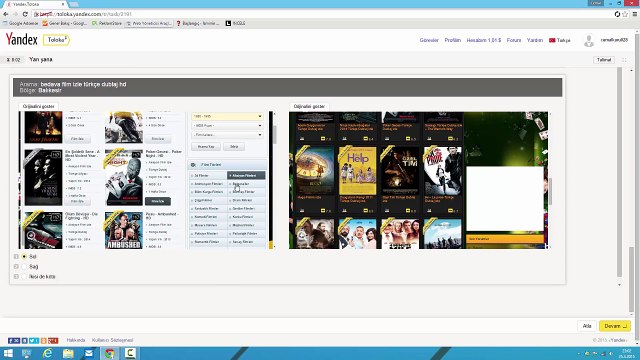Share on VK via footer icon
640x360 pixels.
pos(24,340)
